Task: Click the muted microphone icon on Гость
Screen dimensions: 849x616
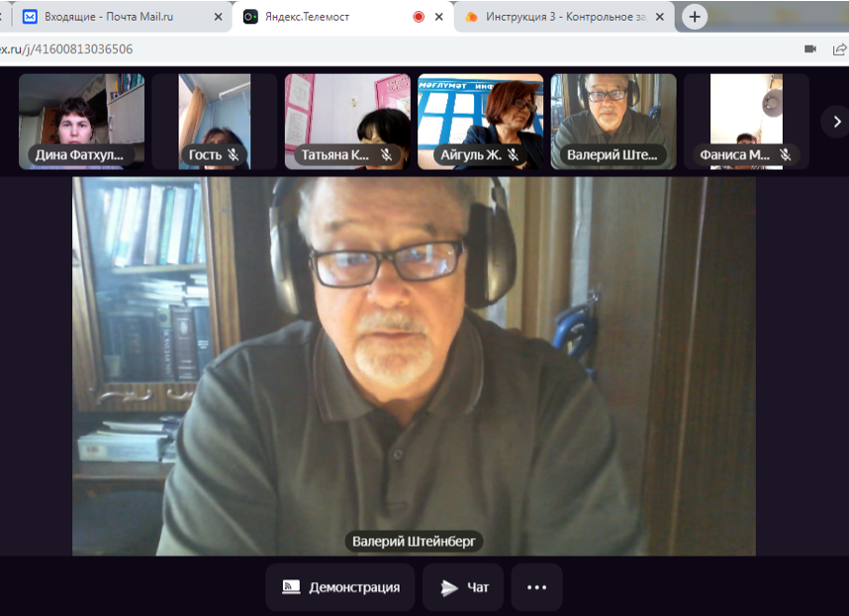Action: 235,154
